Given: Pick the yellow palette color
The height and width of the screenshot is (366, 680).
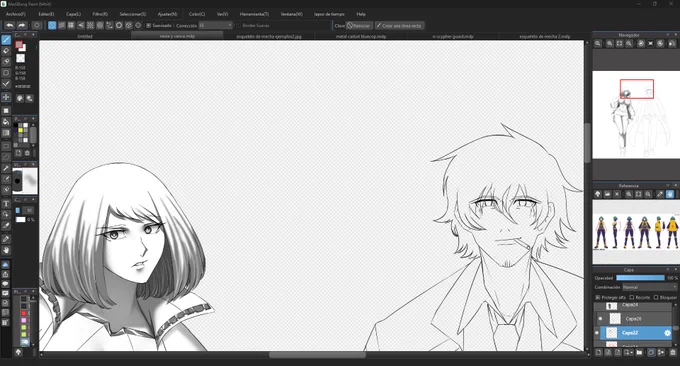Looking at the screenshot, I should coord(20,130).
